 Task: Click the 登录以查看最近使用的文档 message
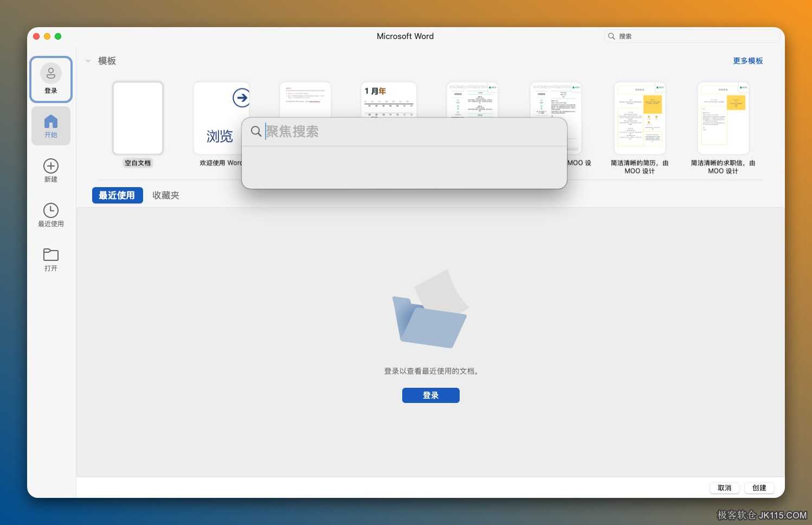click(x=431, y=371)
